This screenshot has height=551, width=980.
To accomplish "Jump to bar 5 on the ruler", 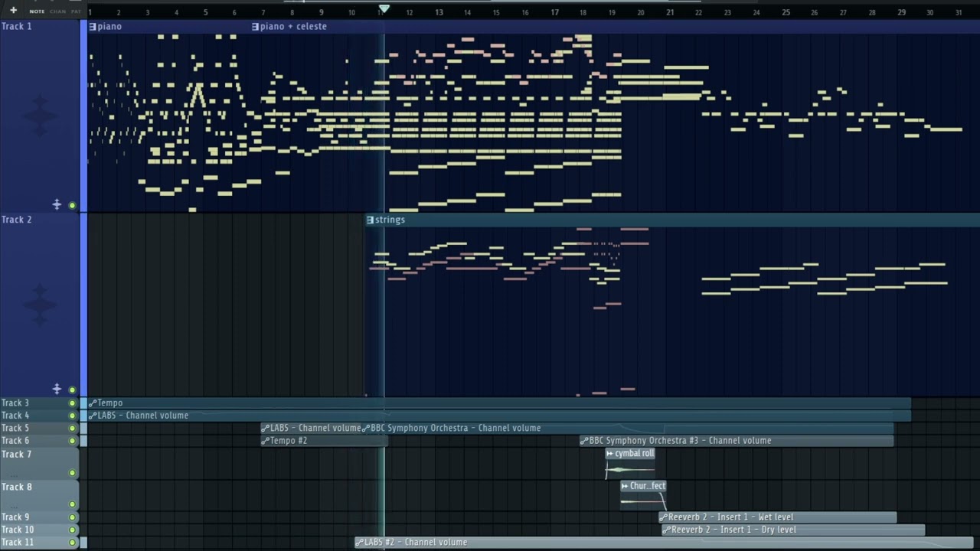I will 205,12.
